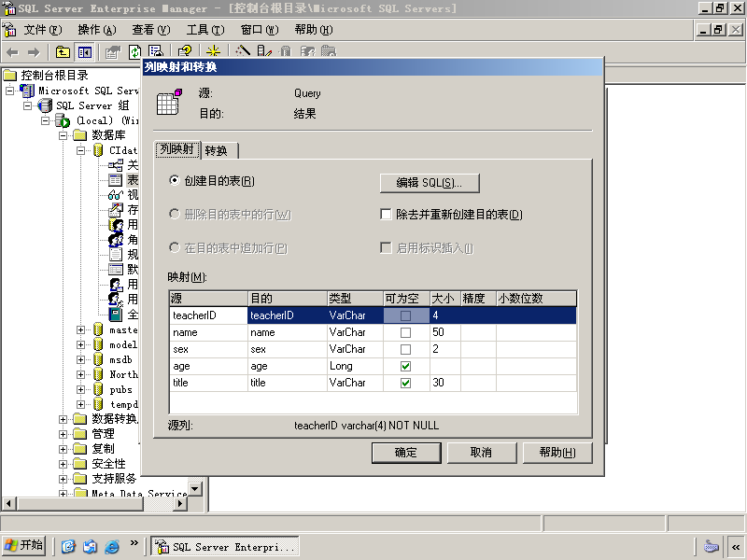Screen dimensions: 747x560
Task: Click the pubs database icon
Action: pos(98,389)
